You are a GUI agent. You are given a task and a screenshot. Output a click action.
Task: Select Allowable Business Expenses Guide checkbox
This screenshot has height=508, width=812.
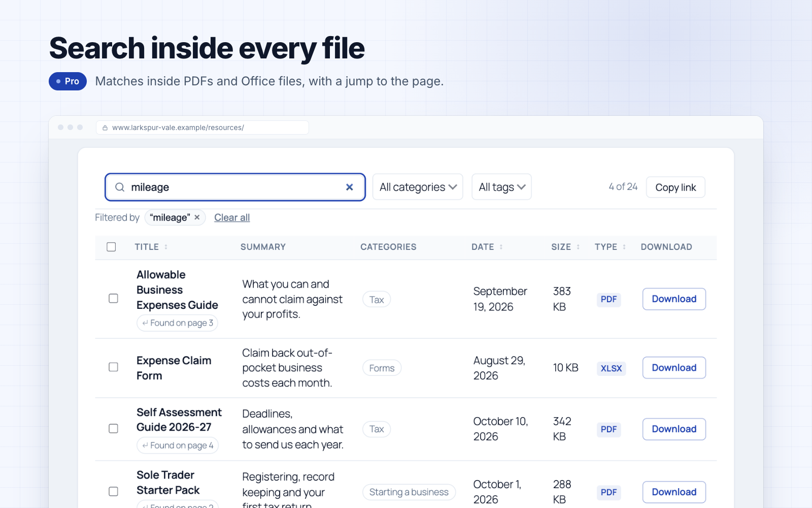click(114, 299)
